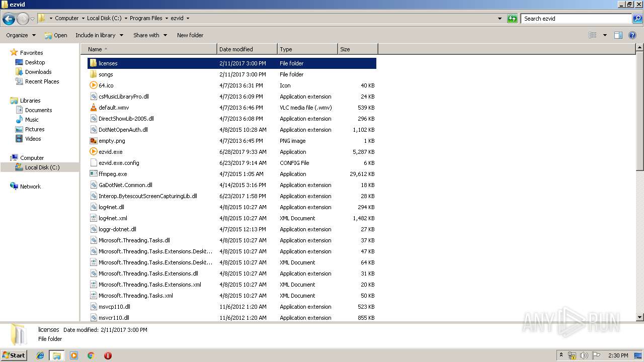
Task: Select the ezvid.exe application icon
Action: coord(93,152)
